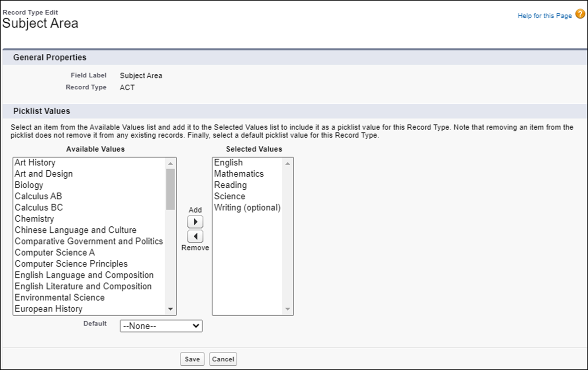Image resolution: width=588 pixels, height=370 pixels.
Task: Select Mathematics in Selected Values list
Action: pyautogui.click(x=248, y=174)
